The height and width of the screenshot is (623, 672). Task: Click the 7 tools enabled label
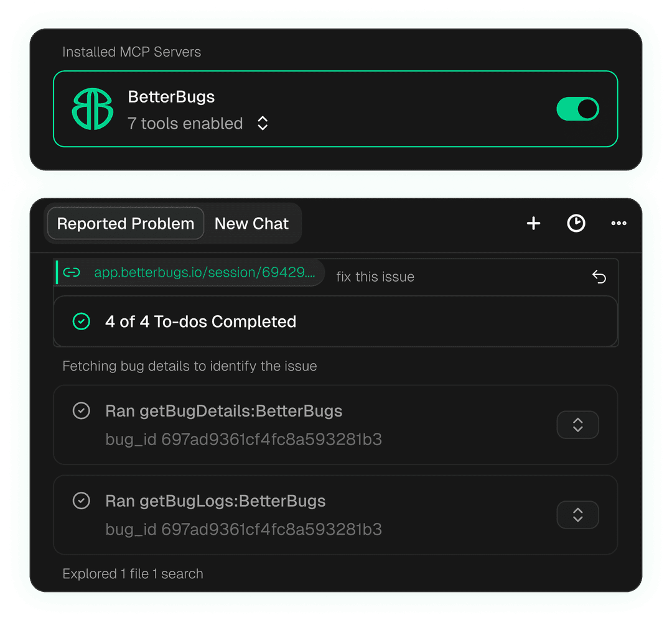point(185,123)
